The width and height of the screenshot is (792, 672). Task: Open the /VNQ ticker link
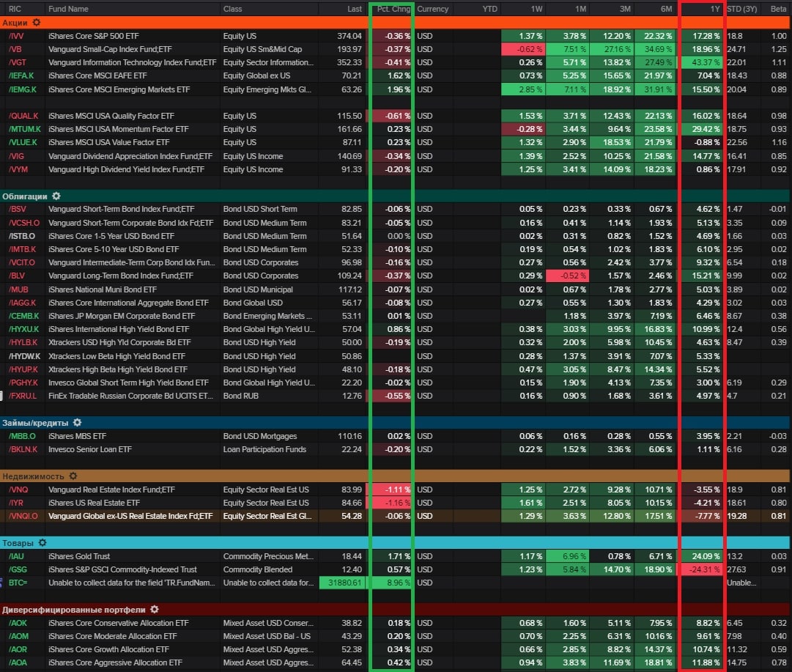(x=18, y=490)
